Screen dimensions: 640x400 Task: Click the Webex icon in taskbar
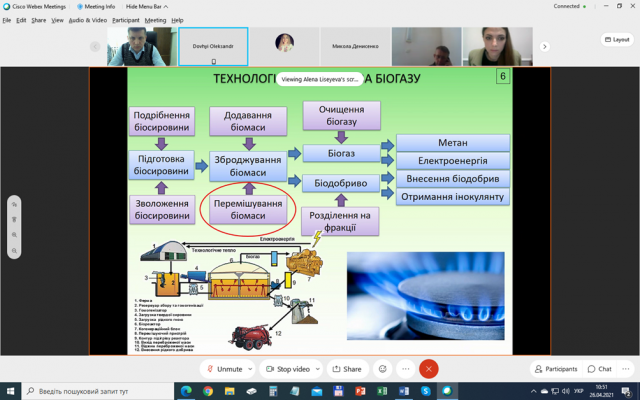(447, 391)
